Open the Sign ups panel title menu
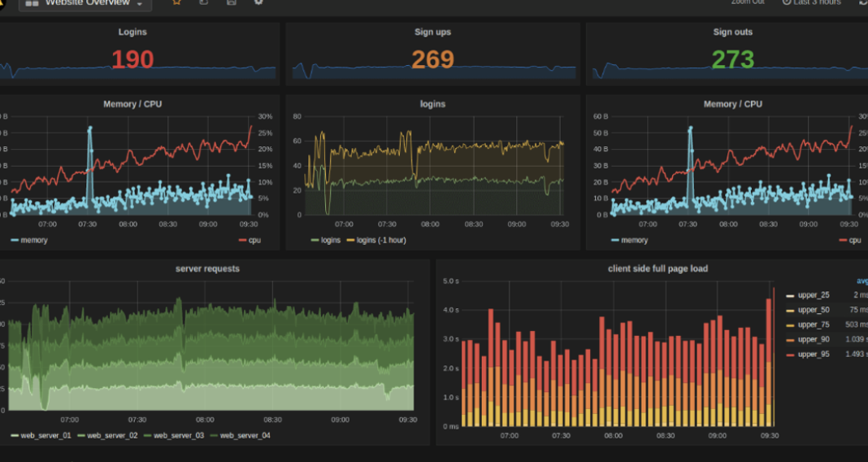 point(432,33)
